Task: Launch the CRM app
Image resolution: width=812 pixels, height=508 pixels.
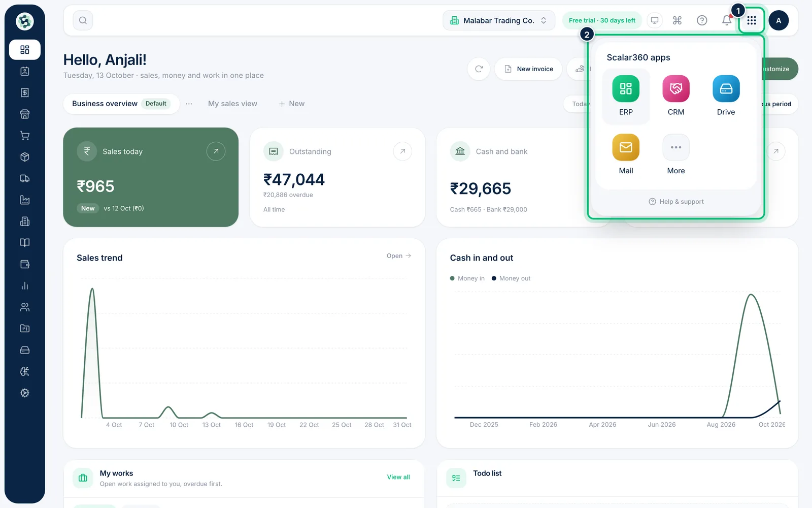Action: pyautogui.click(x=676, y=96)
